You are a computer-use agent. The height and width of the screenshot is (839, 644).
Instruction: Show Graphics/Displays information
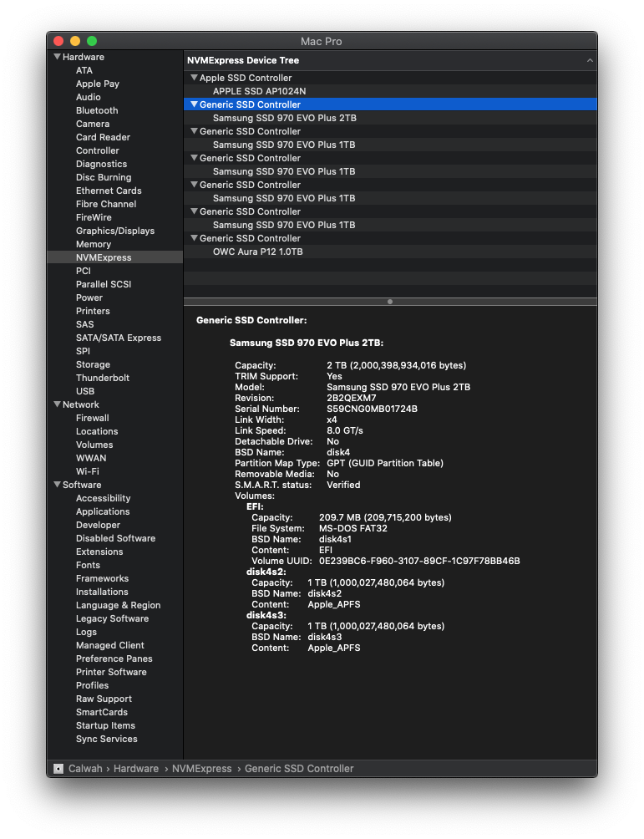pyautogui.click(x=115, y=231)
